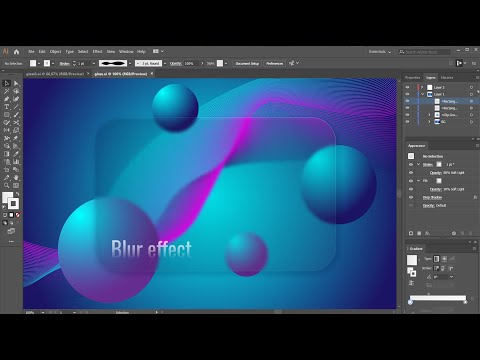Click Stroke color swatch in Appearance panel
The image size is (480, 360).
[439, 164]
